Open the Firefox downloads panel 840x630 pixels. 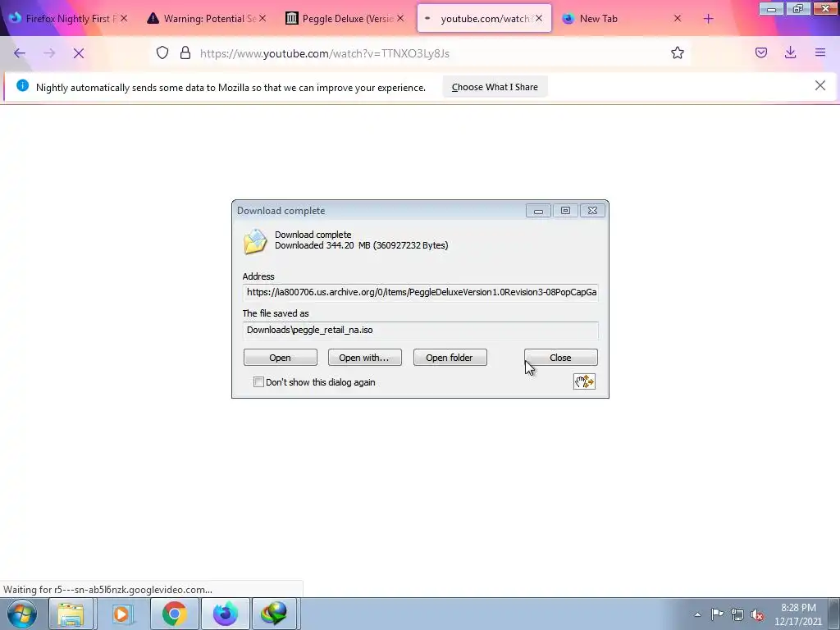coord(790,52)
